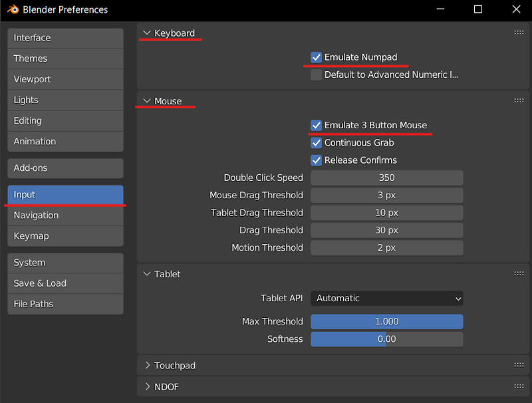
Task: Grab the Tablet panel drag-handle dots
Action: (519, 274)
